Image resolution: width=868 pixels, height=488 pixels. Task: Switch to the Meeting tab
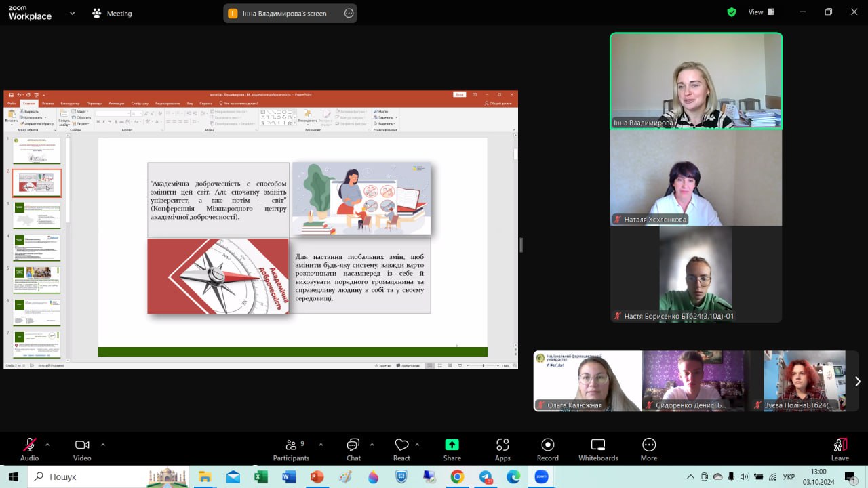pyautogui.click(x=112, y=13)
